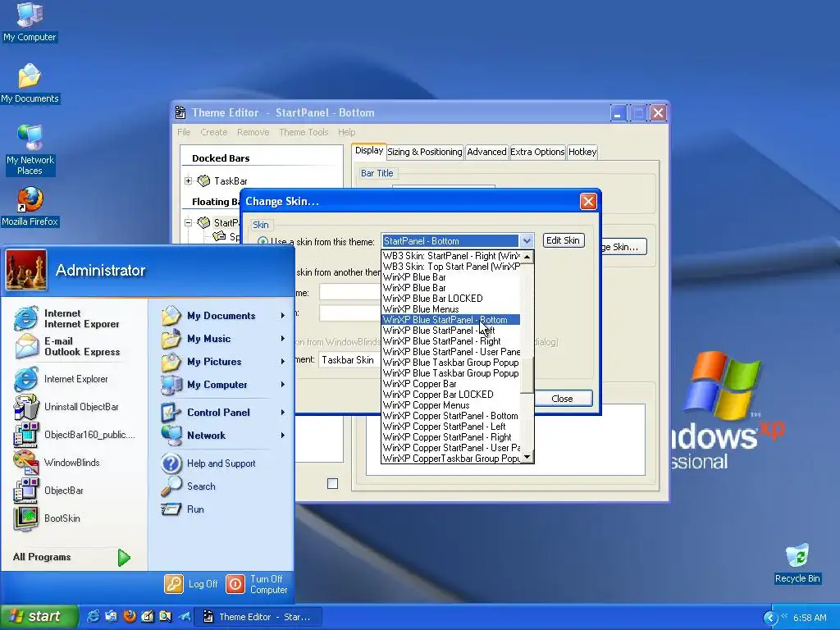This screenshot has width=840, height=630.
Task: Click Theme Editor taskbar button
Action: [259, 617]
